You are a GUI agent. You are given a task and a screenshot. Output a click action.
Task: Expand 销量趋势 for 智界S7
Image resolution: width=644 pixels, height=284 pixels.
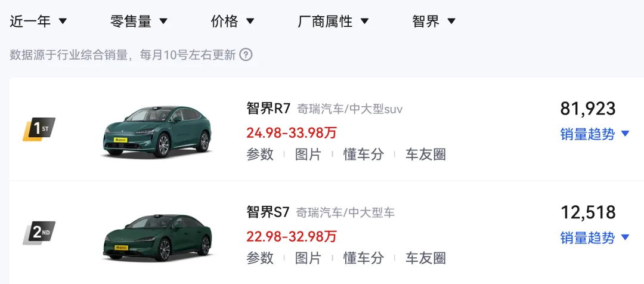pos(595,237)
